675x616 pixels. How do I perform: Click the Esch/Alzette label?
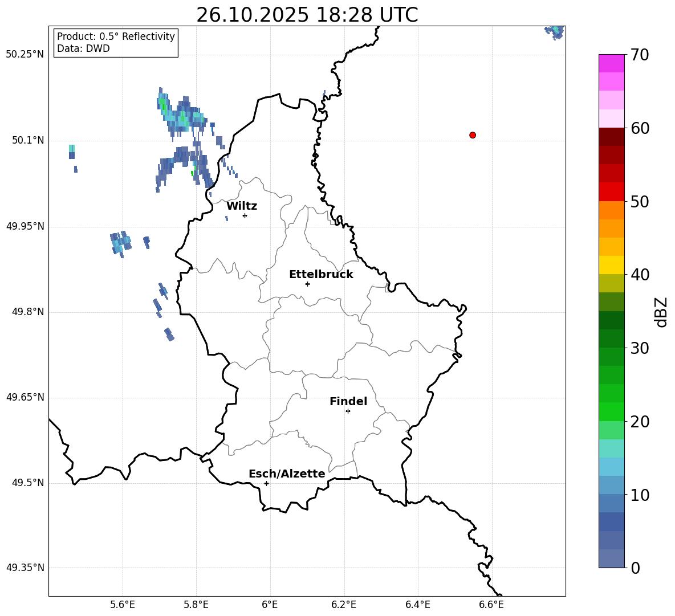coord(287,474)
